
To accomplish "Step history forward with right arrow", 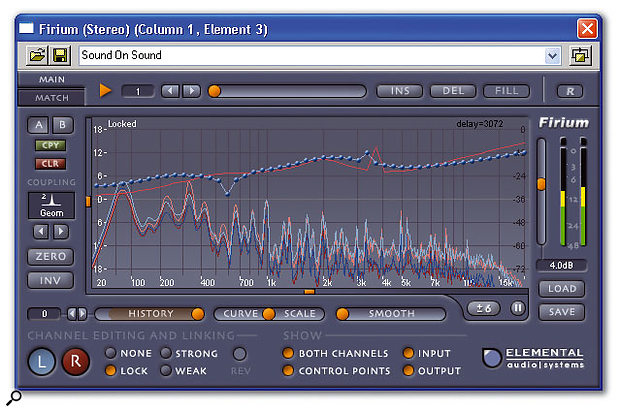I will pos(82,314).
